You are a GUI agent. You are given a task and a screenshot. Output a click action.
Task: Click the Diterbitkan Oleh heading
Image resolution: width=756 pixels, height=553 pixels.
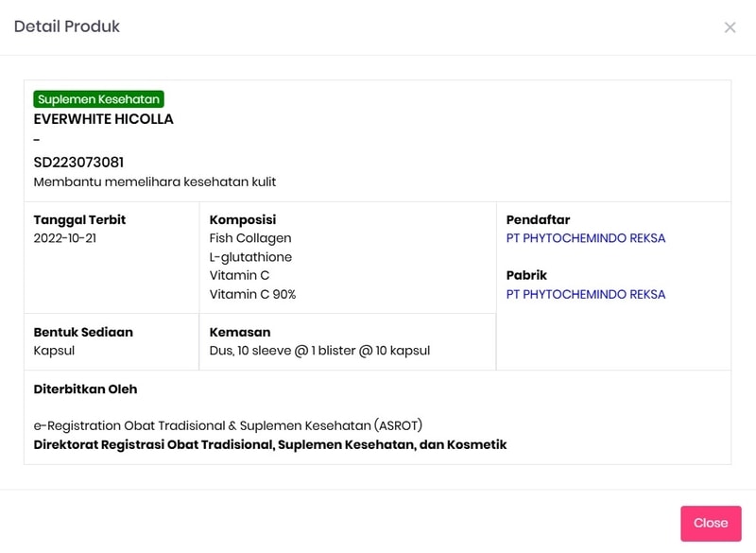[85, 389]
